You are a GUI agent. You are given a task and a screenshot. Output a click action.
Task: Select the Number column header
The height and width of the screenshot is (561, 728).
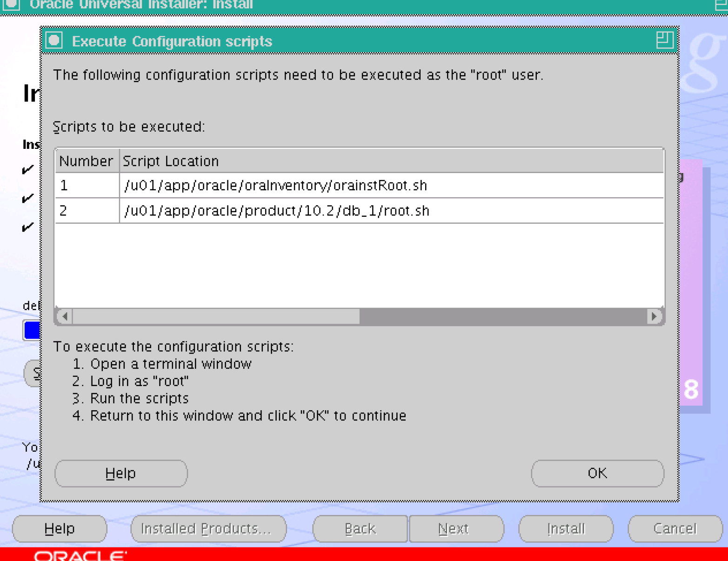point(87,161)
